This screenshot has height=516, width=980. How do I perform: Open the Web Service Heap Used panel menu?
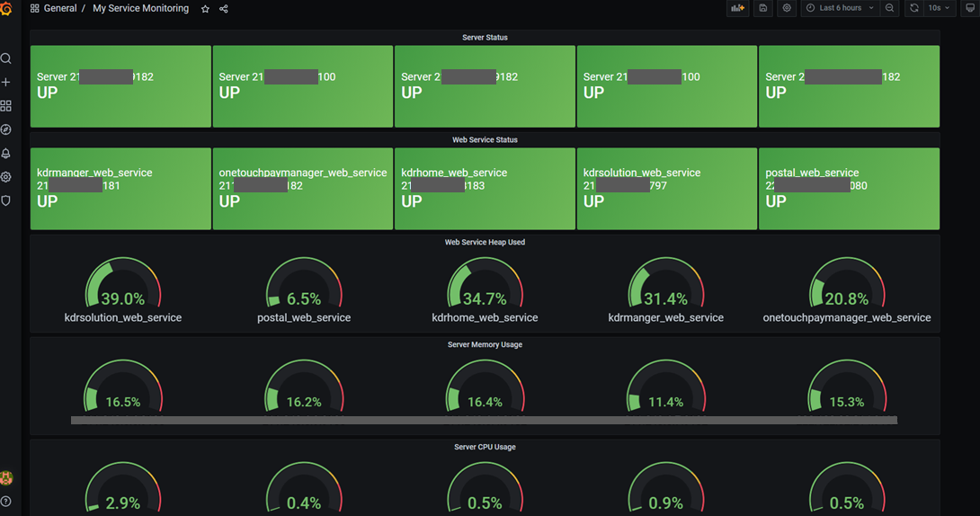485,243
